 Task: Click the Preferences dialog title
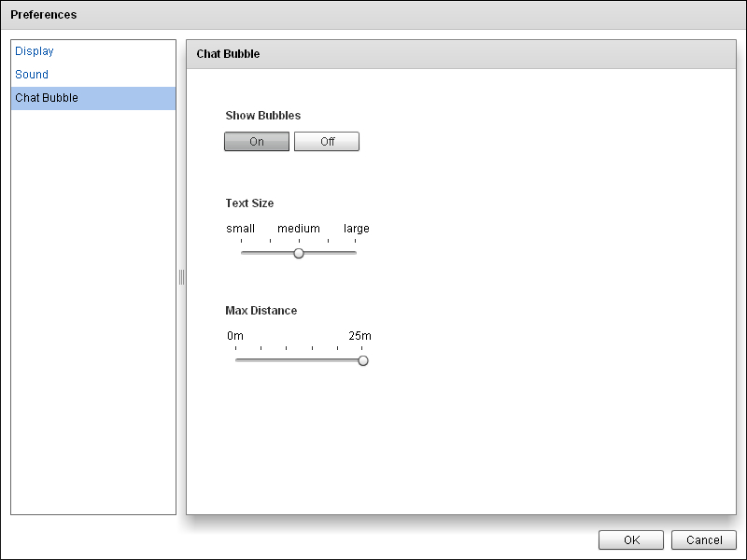tap(43, 15)
